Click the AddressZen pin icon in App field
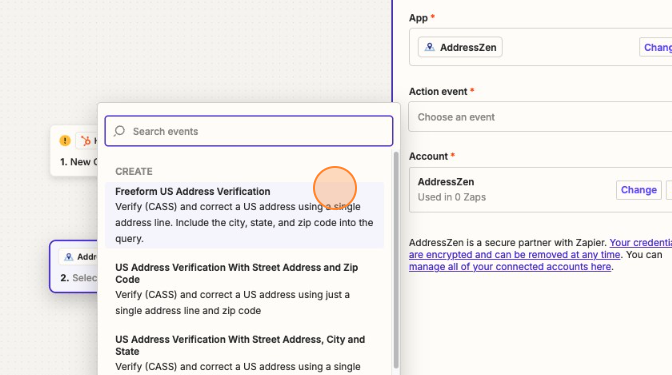 pos(429,47)
